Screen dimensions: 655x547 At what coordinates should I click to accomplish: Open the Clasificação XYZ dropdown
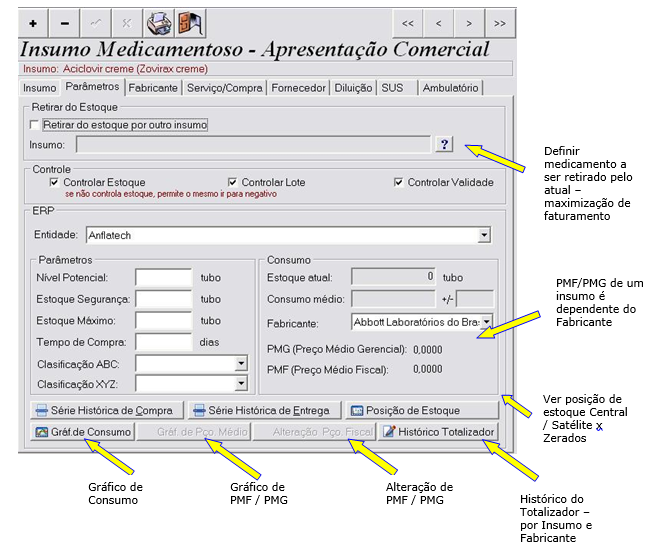click(x=241, y=384)
